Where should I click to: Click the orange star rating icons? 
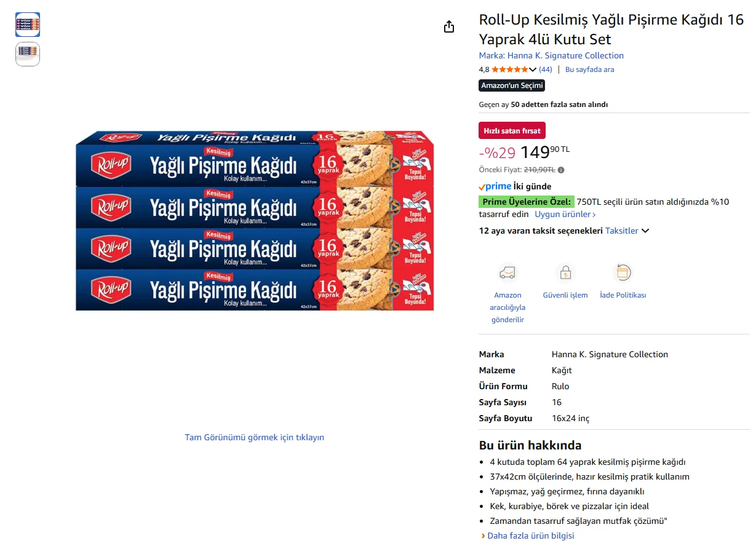[509, 69]
